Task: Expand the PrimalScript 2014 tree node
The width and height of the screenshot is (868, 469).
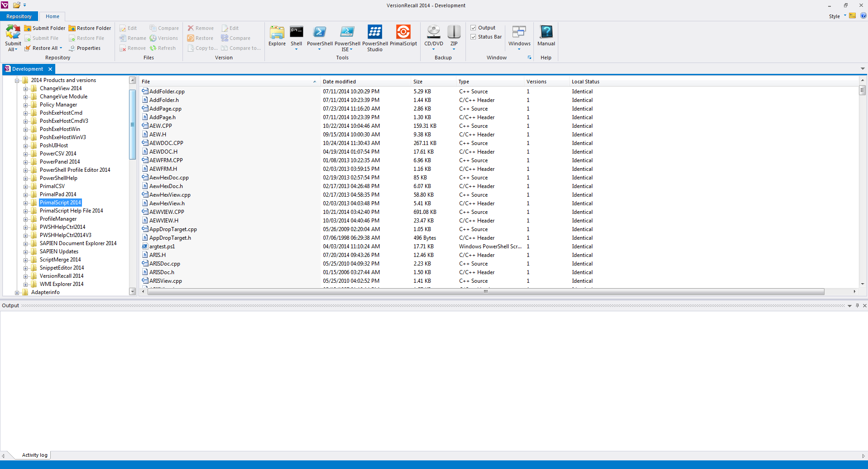Action: pyautogui.click(x=26, y=203)
